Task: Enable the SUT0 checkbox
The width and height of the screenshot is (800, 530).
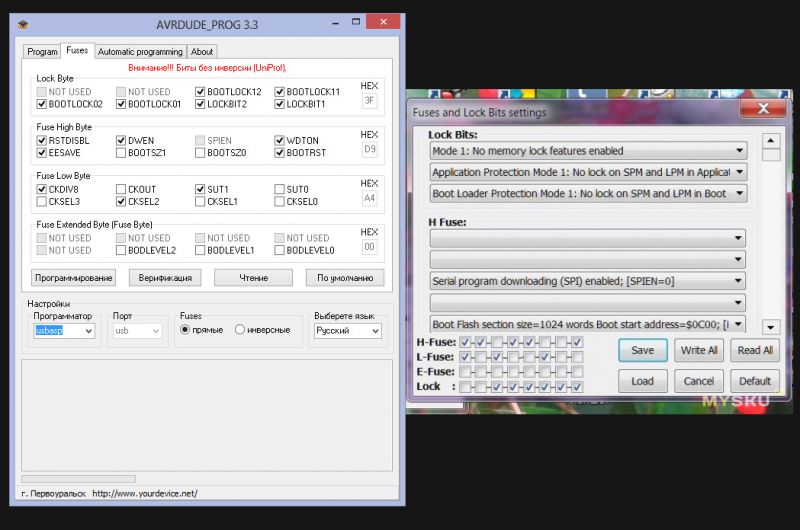Action: click(x=279, y=189)
